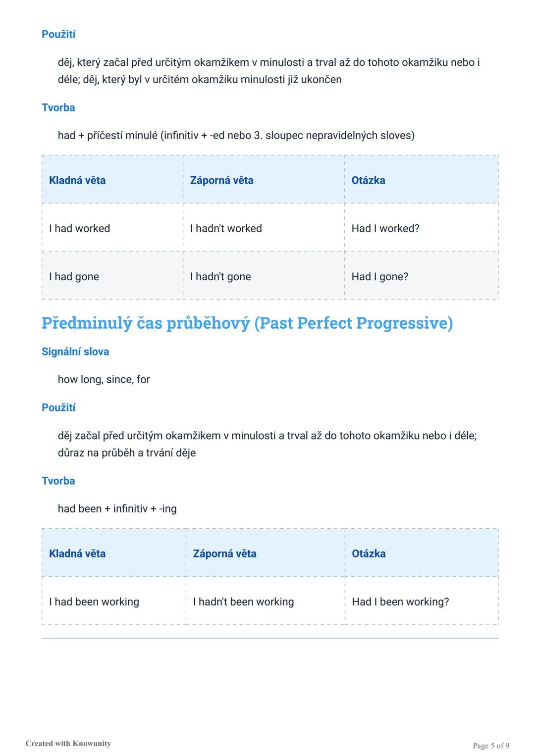Screen dimensions: 535x756
Task: Click the "I had been working" cell
Action: point(94,602)
